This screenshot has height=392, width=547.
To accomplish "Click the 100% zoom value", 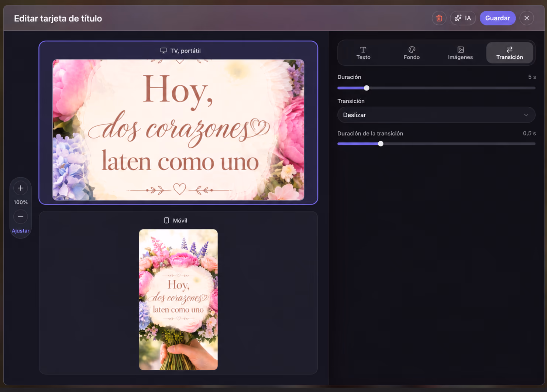I will [x=21, y=202].
